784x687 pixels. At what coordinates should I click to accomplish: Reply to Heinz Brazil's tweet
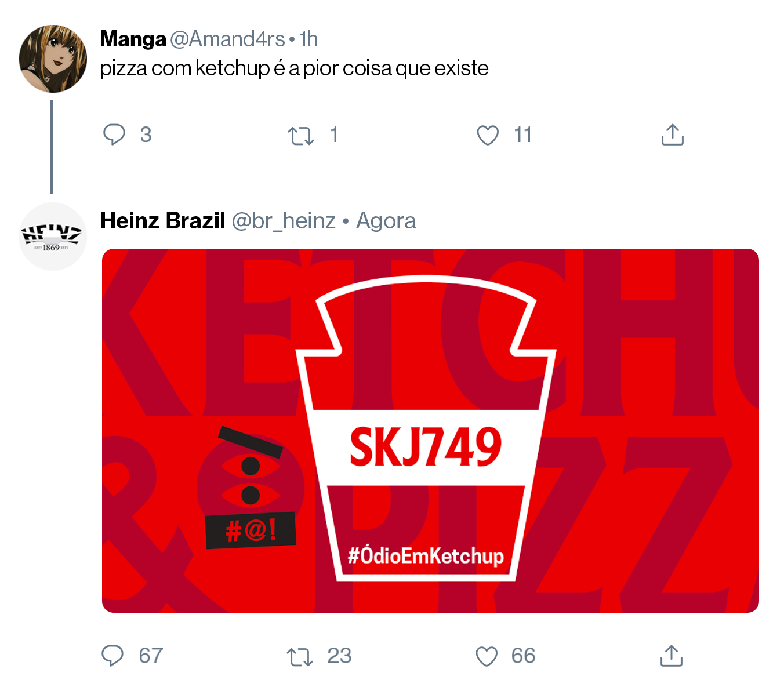[x=112, y=656]
